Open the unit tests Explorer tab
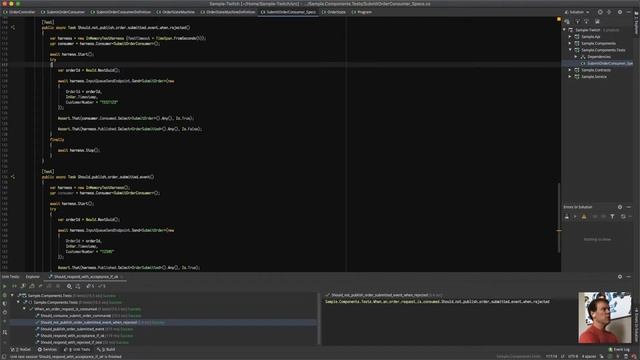The image size is (640, 360). (33, 277)
